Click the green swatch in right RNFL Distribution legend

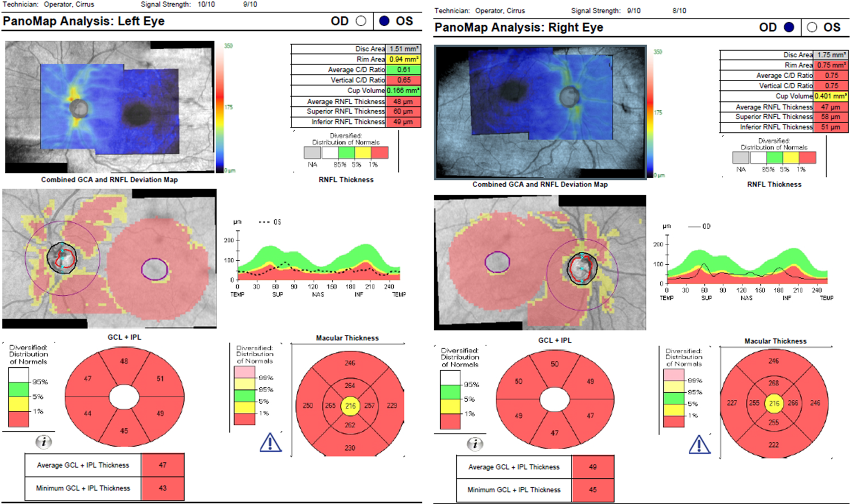(x=775, y=158)
